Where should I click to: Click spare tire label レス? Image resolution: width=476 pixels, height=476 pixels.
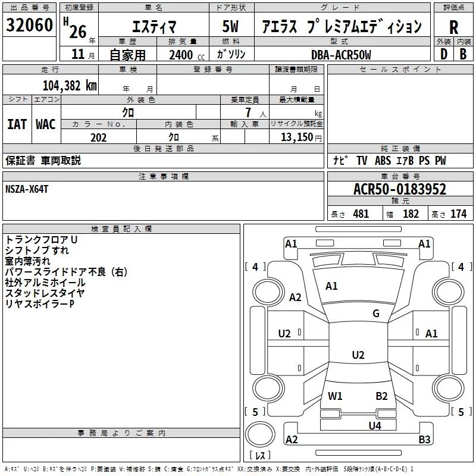[x=260, y=455]
